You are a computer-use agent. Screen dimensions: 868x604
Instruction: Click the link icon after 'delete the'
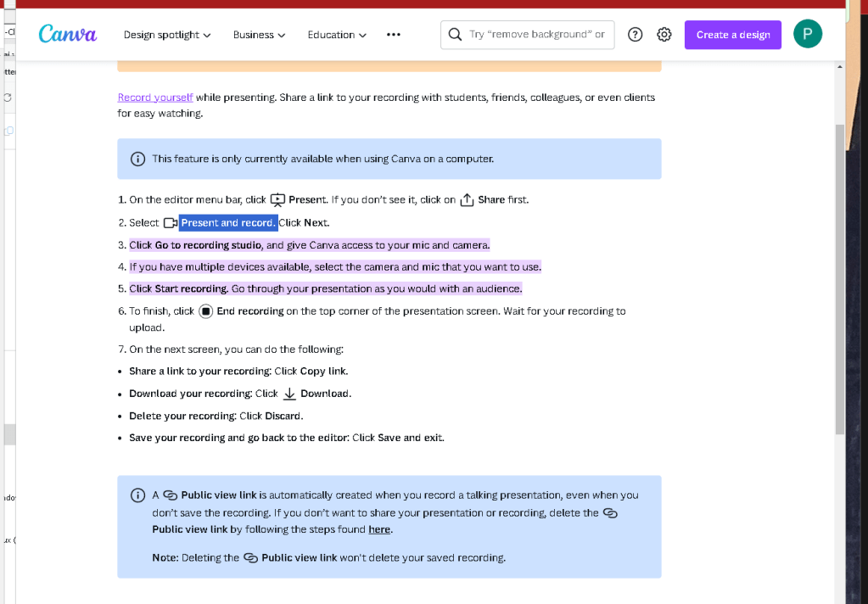pos(610,513)
